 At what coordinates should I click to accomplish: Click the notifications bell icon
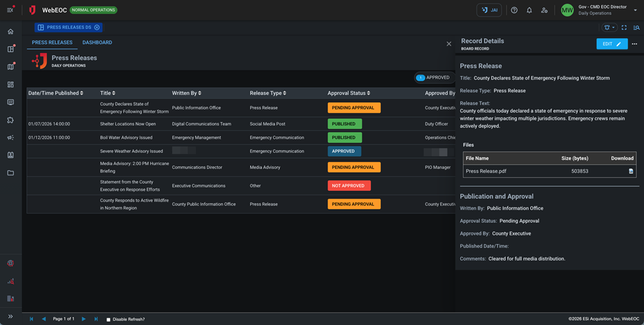529,10
